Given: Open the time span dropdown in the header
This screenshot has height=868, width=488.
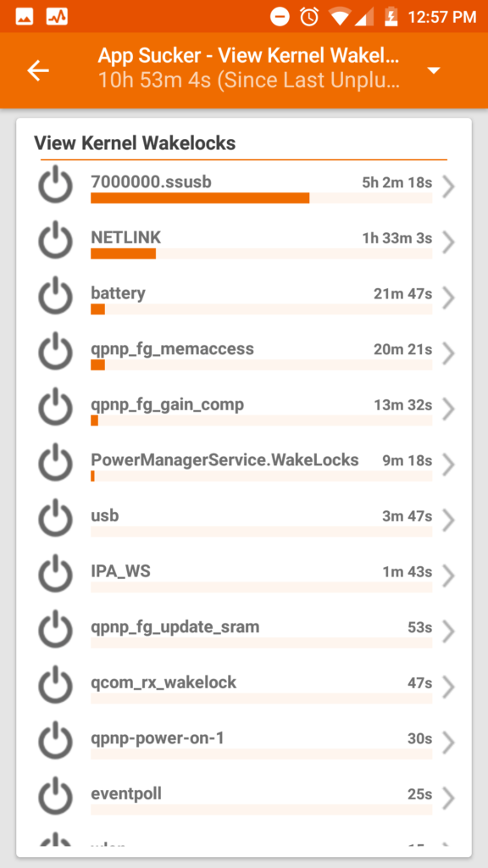Looking at the screenshot, I should (433, 71).
